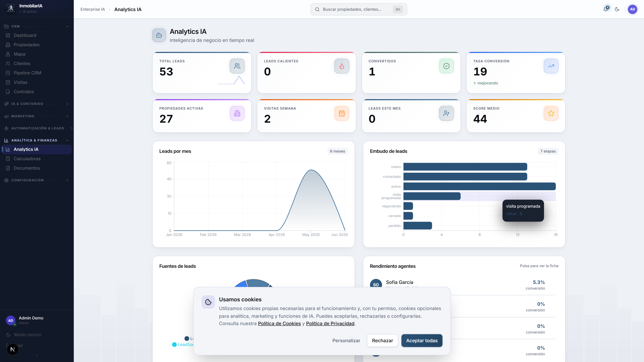Click the Aceptar todas cookies button
The height and width of the screenshot is (362, 644).
[422, 341]
